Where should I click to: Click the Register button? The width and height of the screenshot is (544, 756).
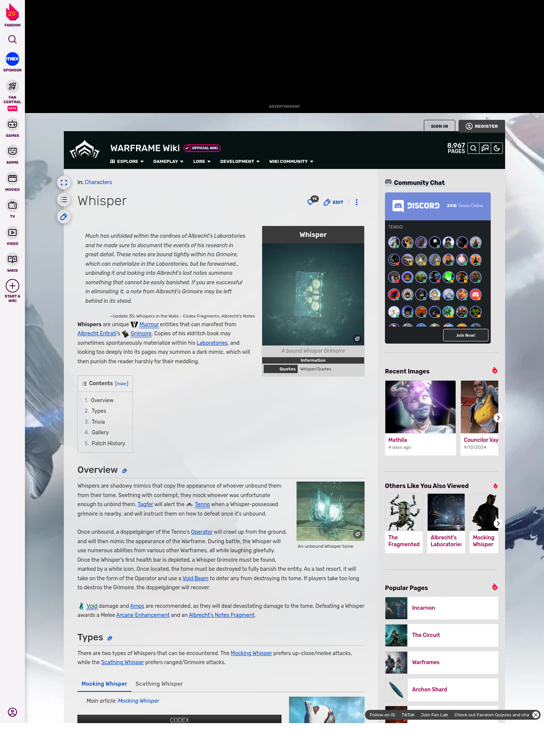(x=482, y=126)
